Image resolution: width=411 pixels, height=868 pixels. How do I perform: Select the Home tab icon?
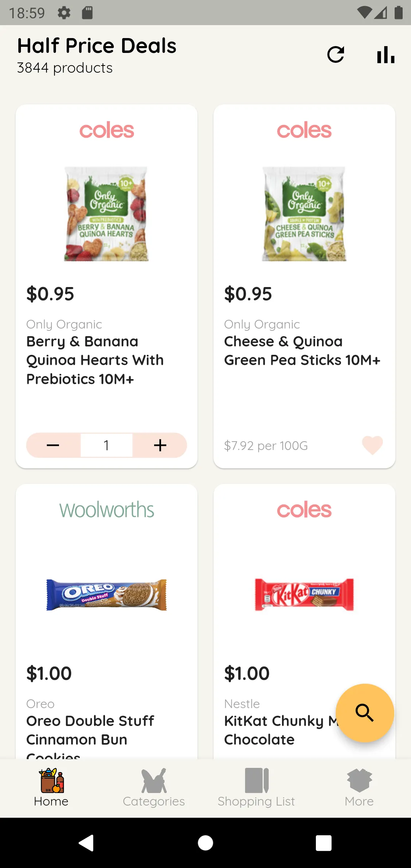coord(51,780)
